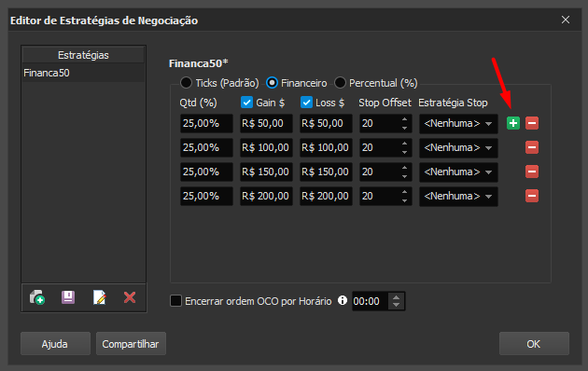Click the Estratégias list column header
588x371 pixels.
click(83, 55)
